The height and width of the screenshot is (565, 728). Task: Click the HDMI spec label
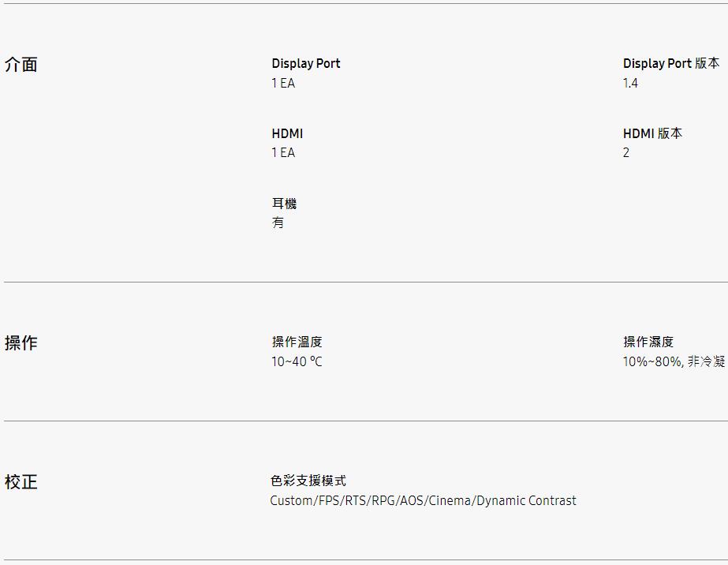point(287,133)
